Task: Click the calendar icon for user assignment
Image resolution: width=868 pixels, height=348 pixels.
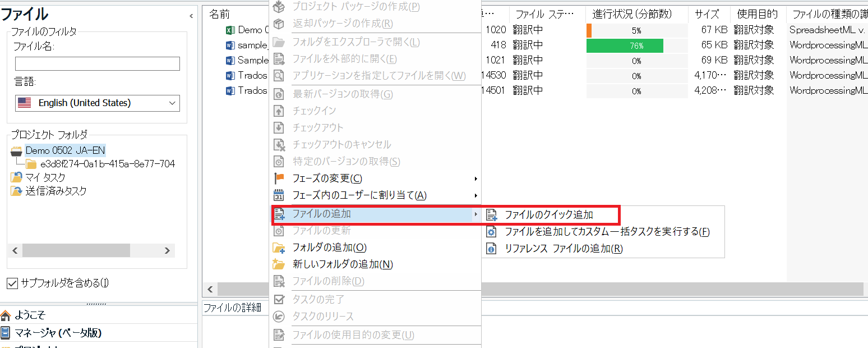Action: pos(279,195)
